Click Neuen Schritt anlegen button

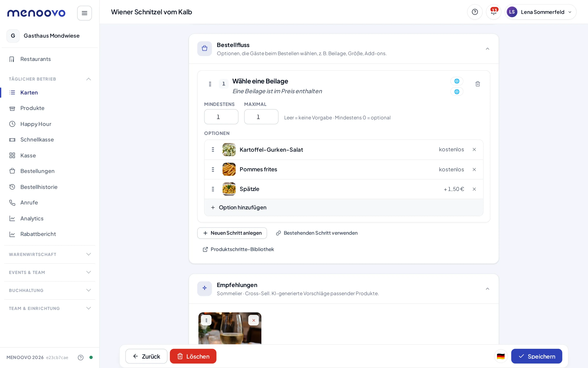pyautogui.click(x=232, y=233)
